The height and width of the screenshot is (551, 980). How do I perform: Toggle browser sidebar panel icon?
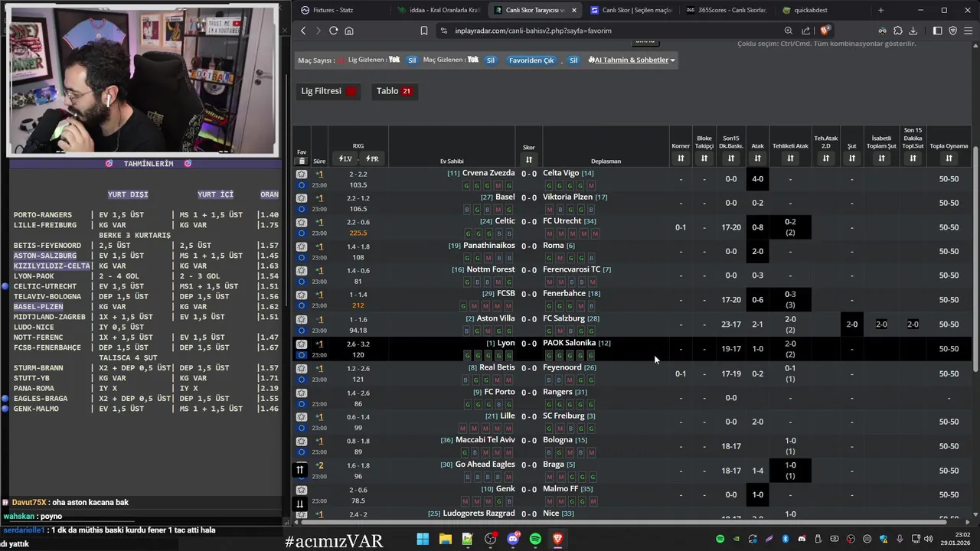point(937,31)
